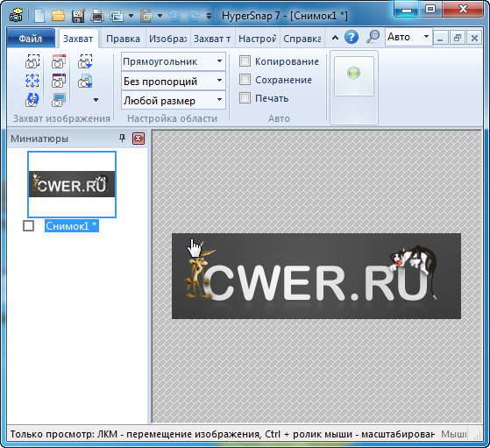490x448 pixels.
Task: Open the Прямоугольник shape dropdown
Action: coord(174,61)
